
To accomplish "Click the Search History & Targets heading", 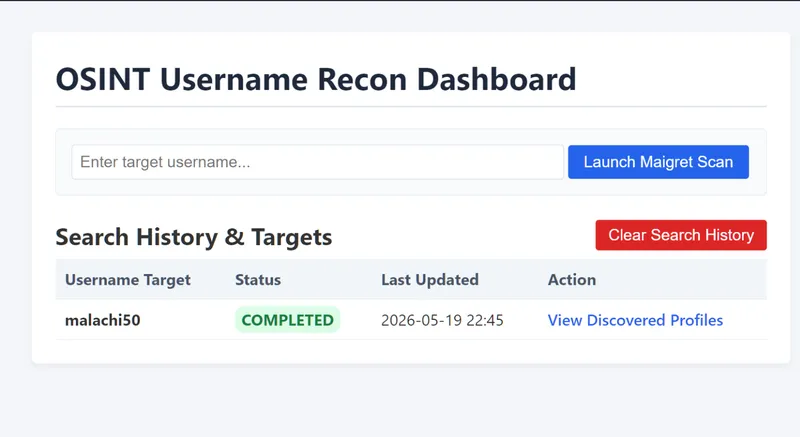I will click(x=194, y=238).
